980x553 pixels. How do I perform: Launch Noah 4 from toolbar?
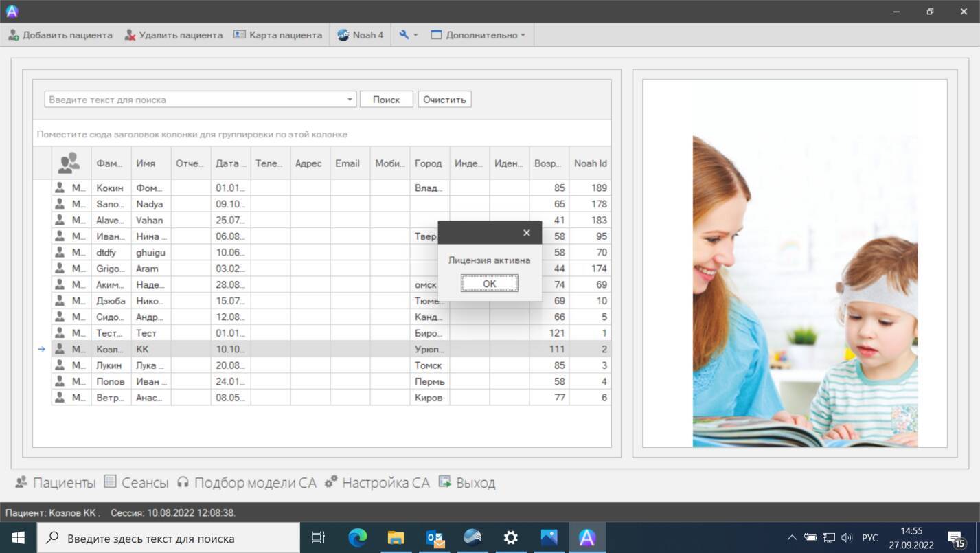coord(361,35)
